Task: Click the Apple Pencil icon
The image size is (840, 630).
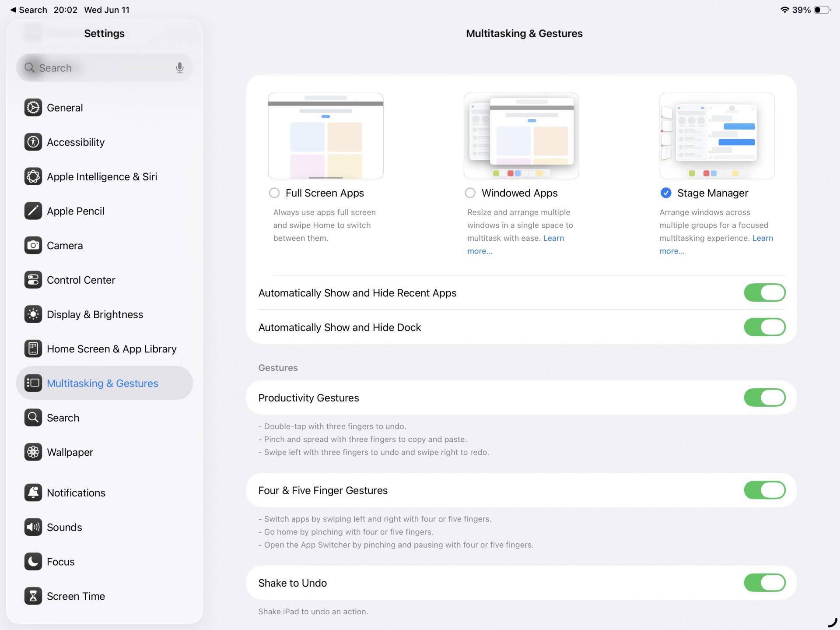Action: tap(33, 211)
